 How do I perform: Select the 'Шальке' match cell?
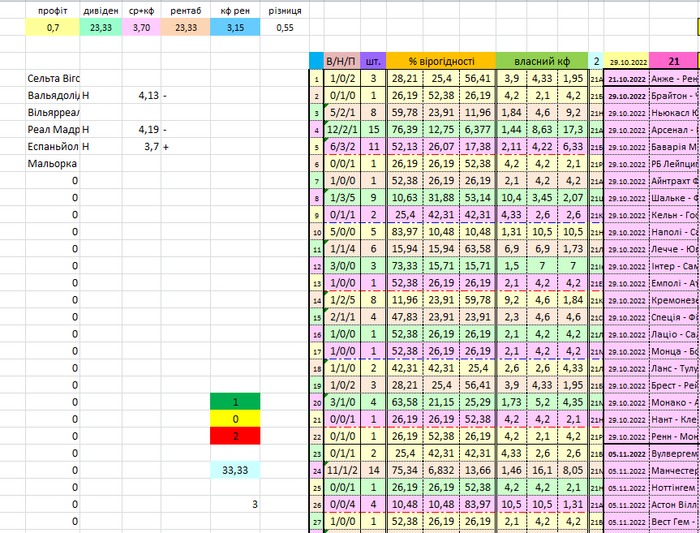pos(674,198)
